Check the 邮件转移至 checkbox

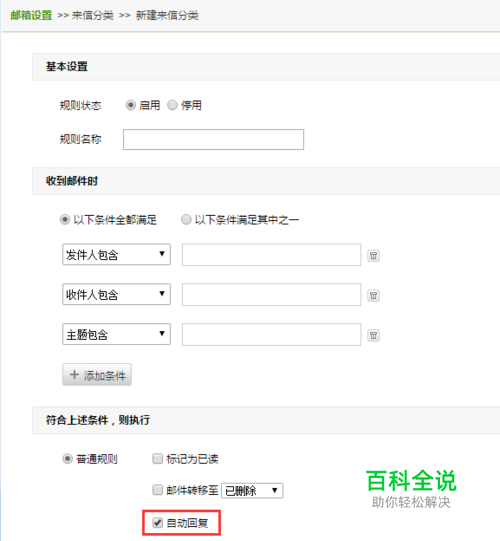pyautogui.click(x=157, y=490)
